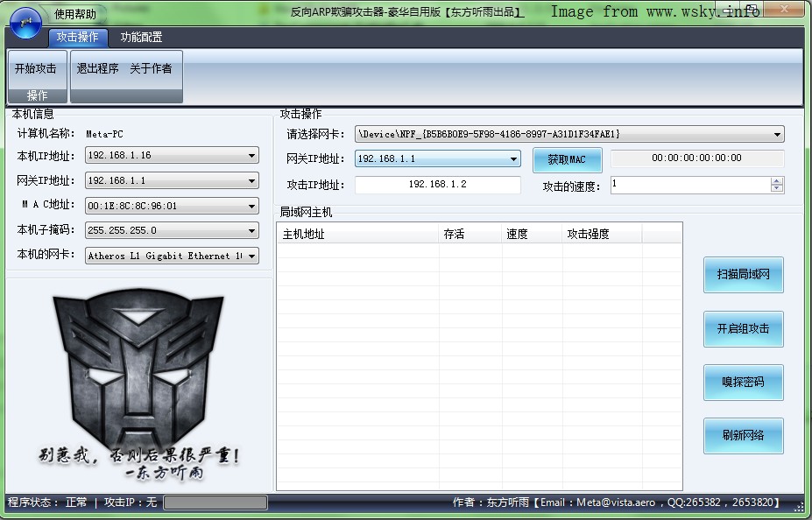The height and width of the screenshot is (520, 812).
Task: Open the 请选择网卡 device dropdown
Action: tap(569, 134)
